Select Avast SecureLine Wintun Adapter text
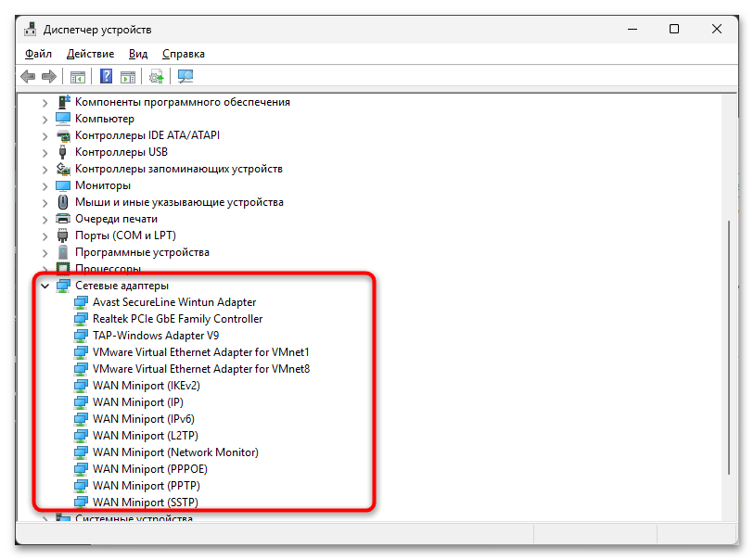This screenshot has height=560, width=754. (174, 302)
